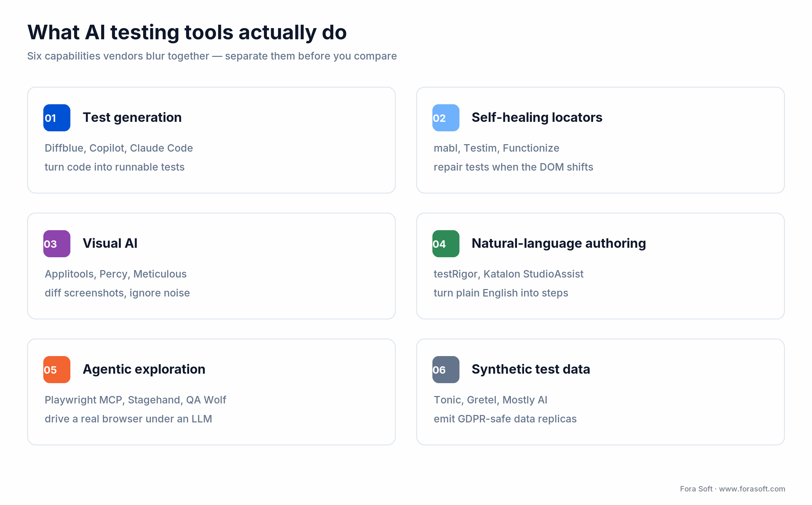Click 'Diffblue, Copilot, Claude Code' text

119,148
